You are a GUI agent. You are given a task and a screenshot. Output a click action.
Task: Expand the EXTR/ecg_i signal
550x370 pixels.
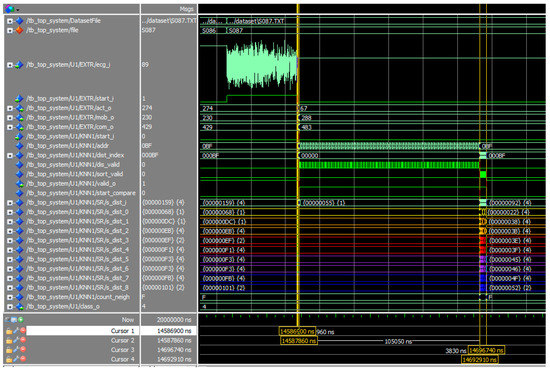[10, 65]
